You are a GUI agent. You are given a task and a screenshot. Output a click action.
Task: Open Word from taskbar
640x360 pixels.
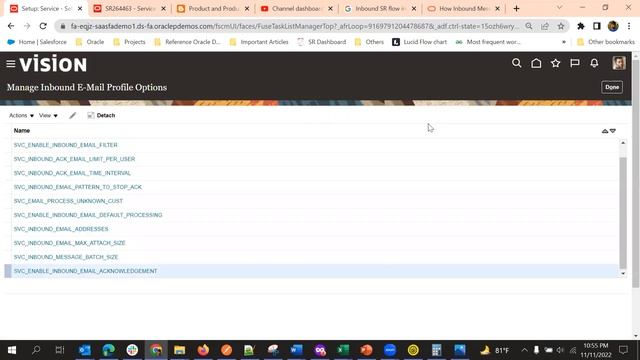[x=296, y=350]
